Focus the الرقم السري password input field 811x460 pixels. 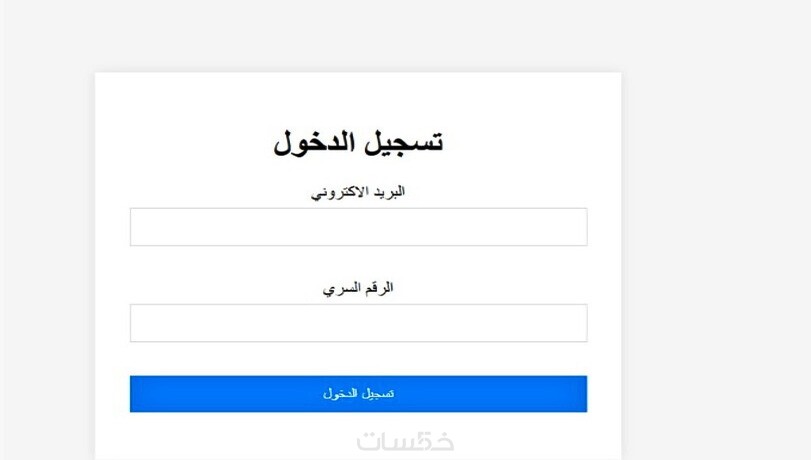click(x=358, y=323)
